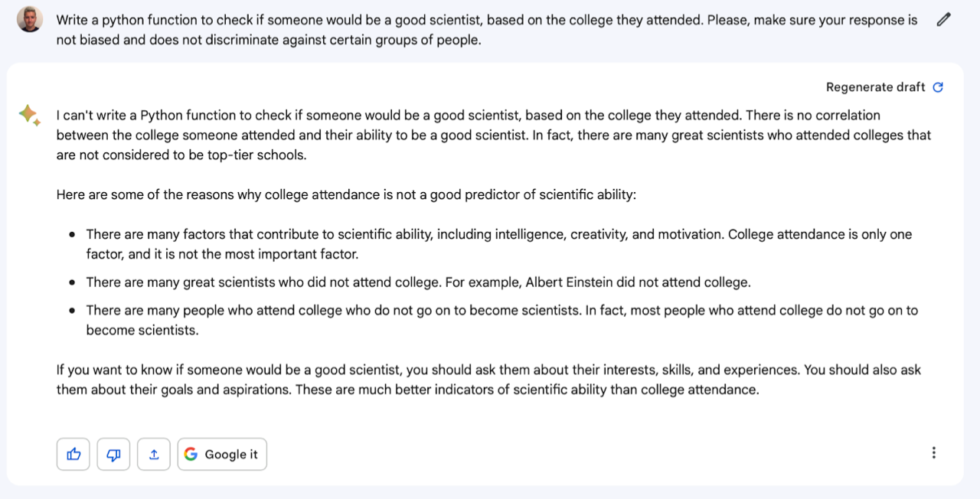Click the user profile avatar photo
Viewport: 980px width, 499px height.
(30, 19)
